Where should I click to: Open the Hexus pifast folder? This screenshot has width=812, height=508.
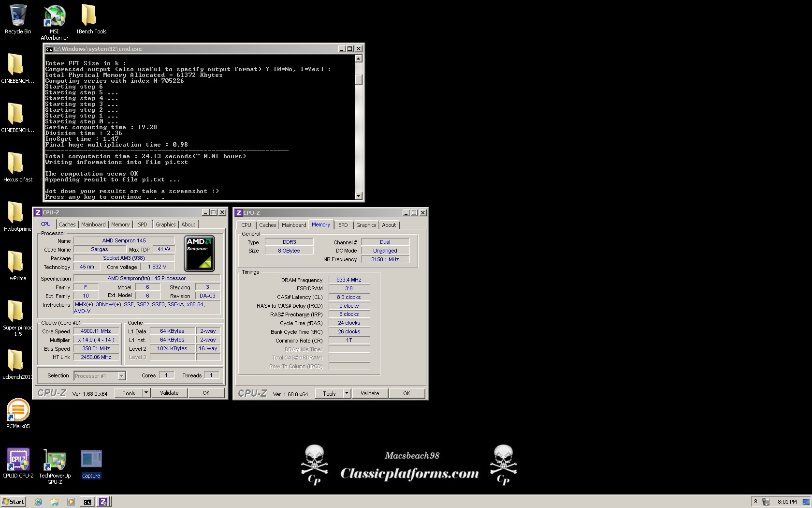tap(18, 167)
